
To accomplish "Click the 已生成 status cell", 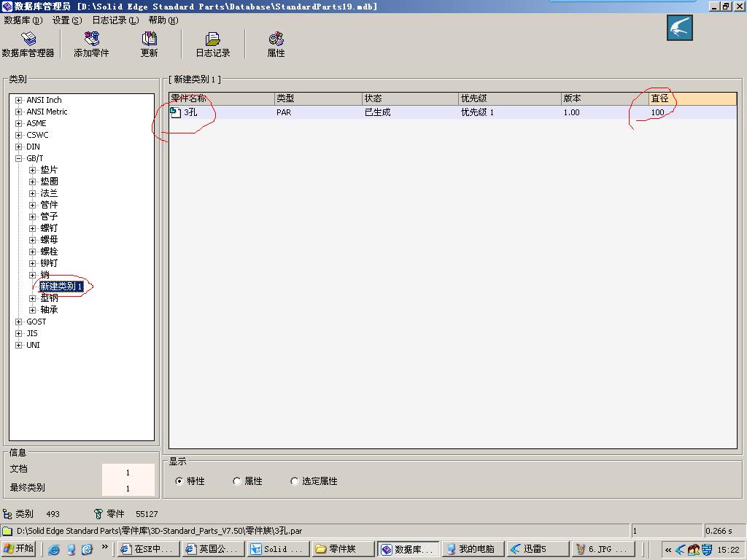I will pyautogui.click(x=377, y=112).
